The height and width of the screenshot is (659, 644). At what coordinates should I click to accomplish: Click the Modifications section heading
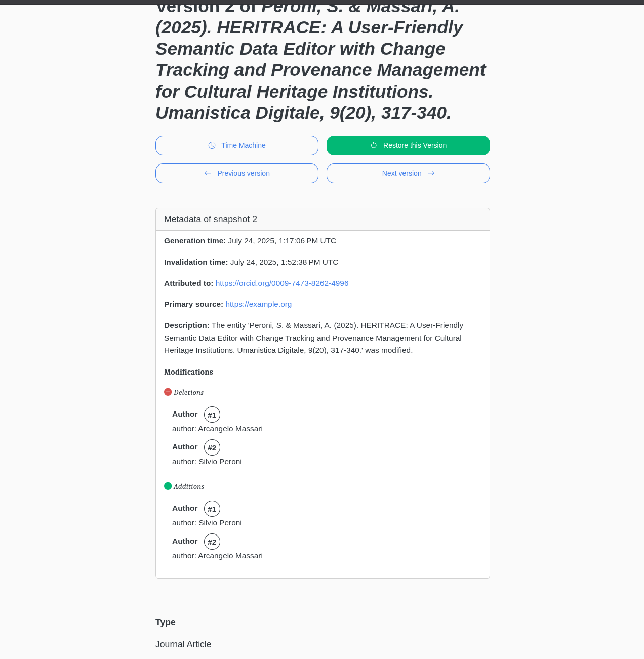coord(188,372)
